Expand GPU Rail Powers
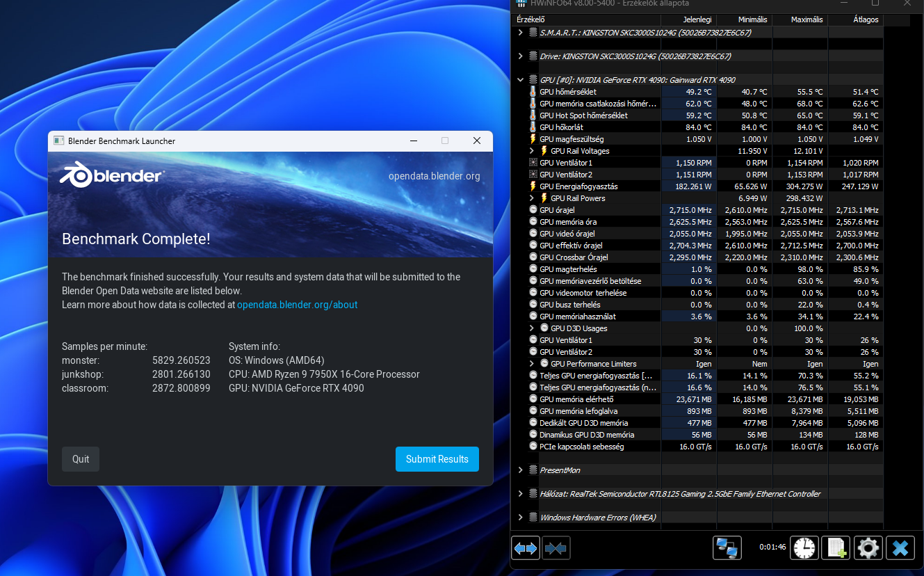This screenshot has width=924, height=576. (533, 198)
